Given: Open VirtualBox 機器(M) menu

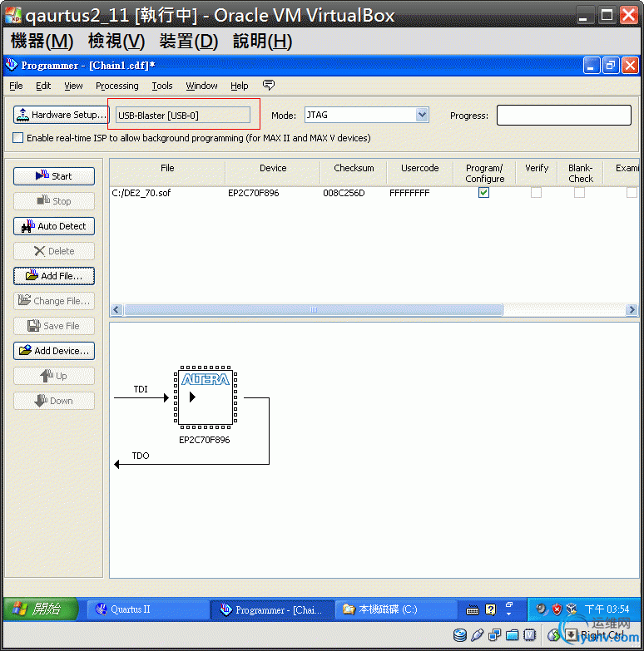Looking at the screenshot, I should pyautogui.click(x=42, y=41).
